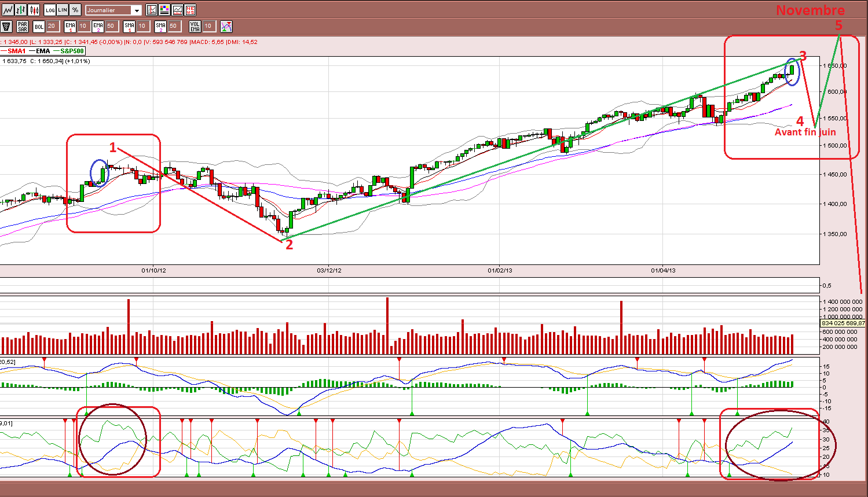868x497 pixels.
Task: Click the (+1,01%) change value
Action: 77,61
